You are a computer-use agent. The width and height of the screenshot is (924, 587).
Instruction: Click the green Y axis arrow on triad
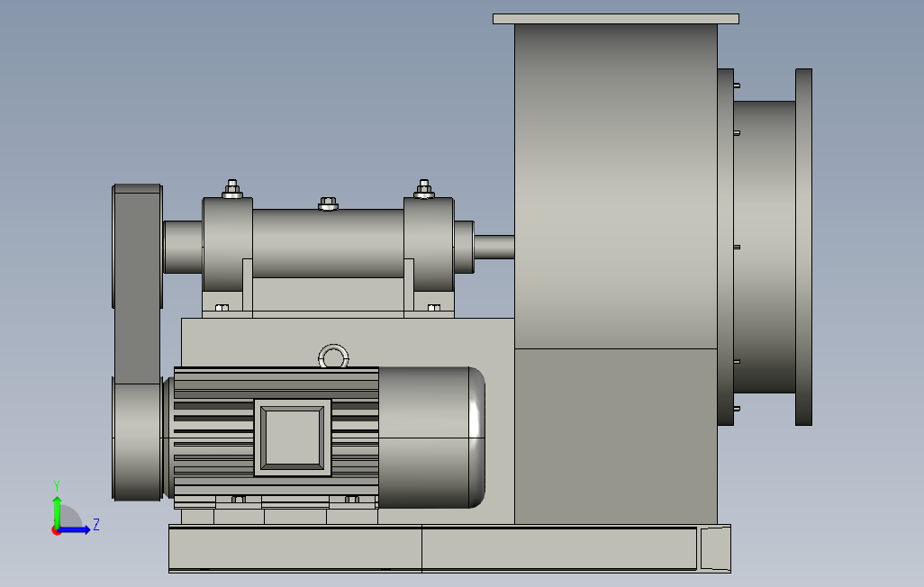click(57, 511)
